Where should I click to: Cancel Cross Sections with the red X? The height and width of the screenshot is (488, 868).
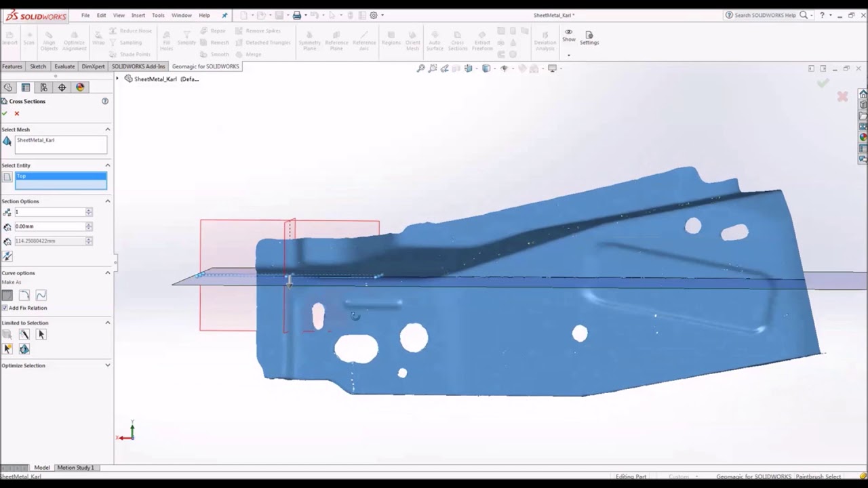[x=17, y=113]
